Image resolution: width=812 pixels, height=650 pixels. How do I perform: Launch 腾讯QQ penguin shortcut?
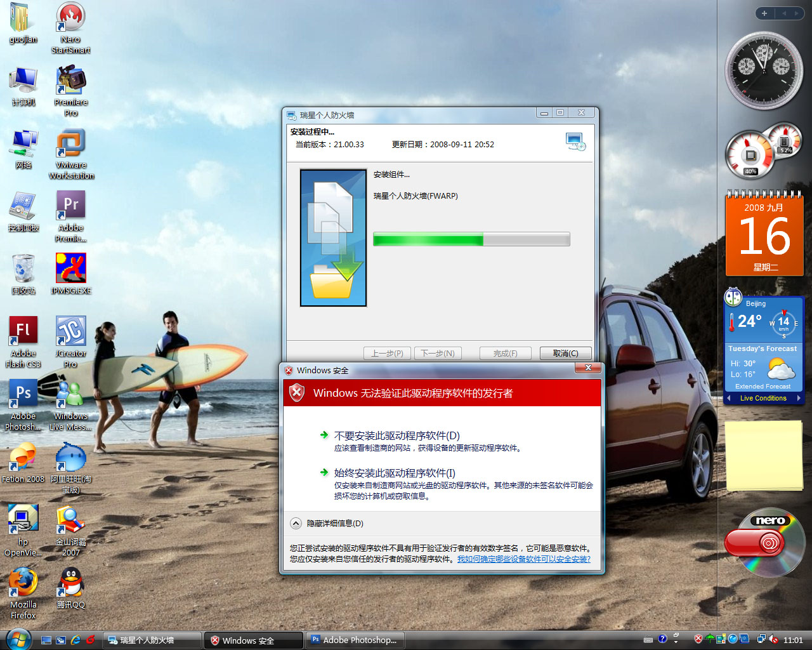(x=71, y=588)
